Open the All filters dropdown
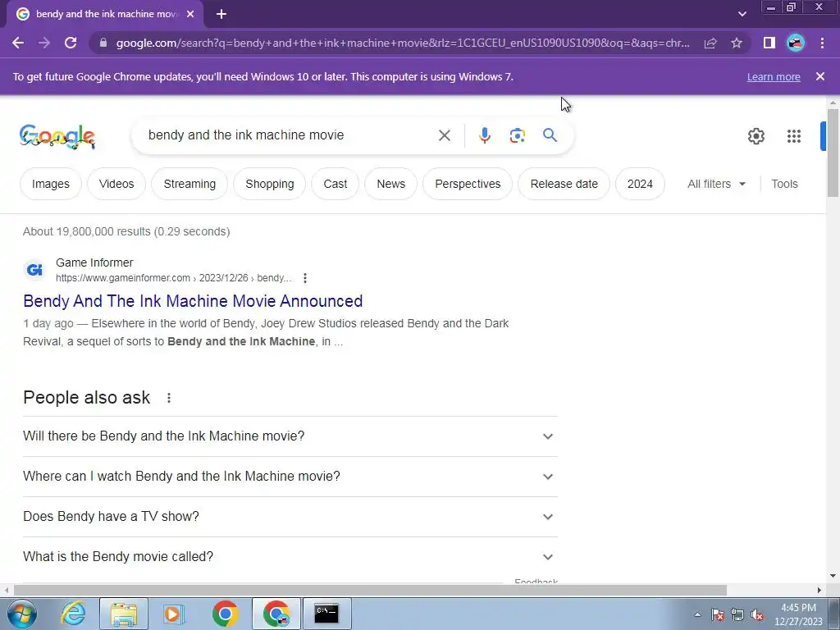840x630 pixels. pyautogui.click(x=716, y=184)
